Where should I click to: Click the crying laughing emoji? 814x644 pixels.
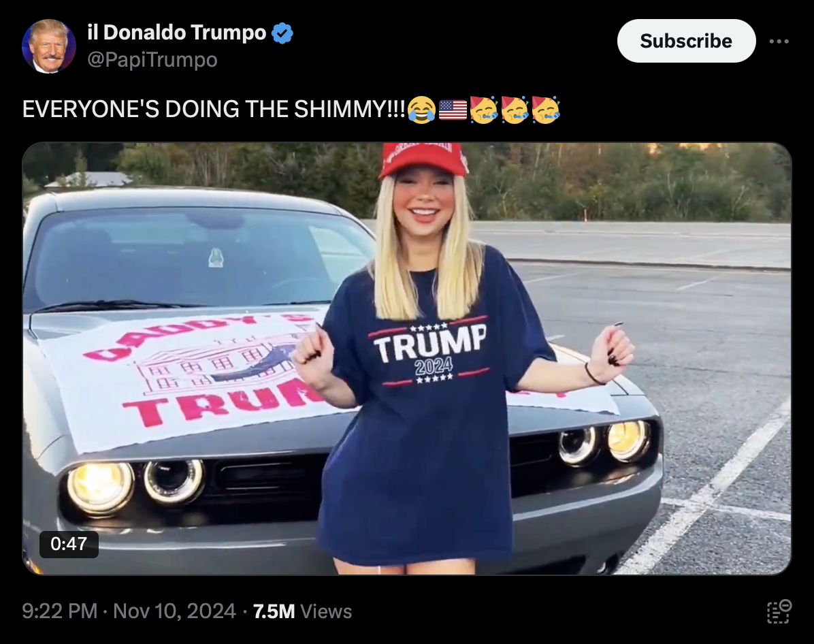click(x=421, y=110)
